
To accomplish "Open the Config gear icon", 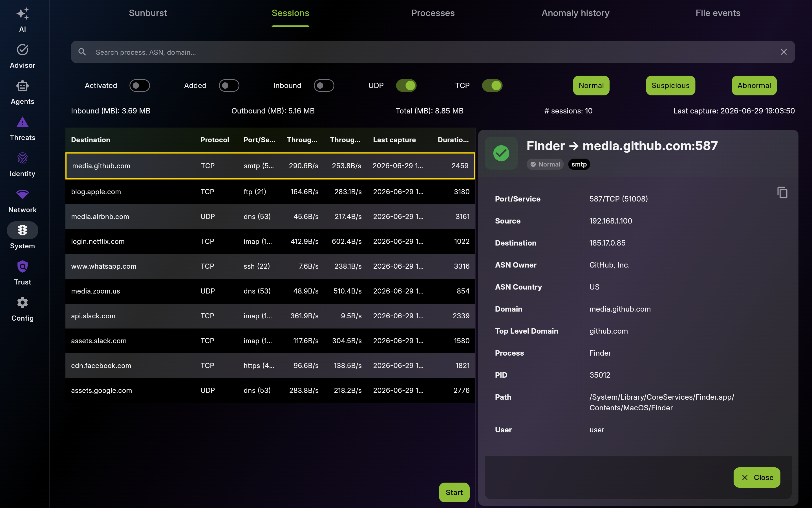I will tap(23, 303).
